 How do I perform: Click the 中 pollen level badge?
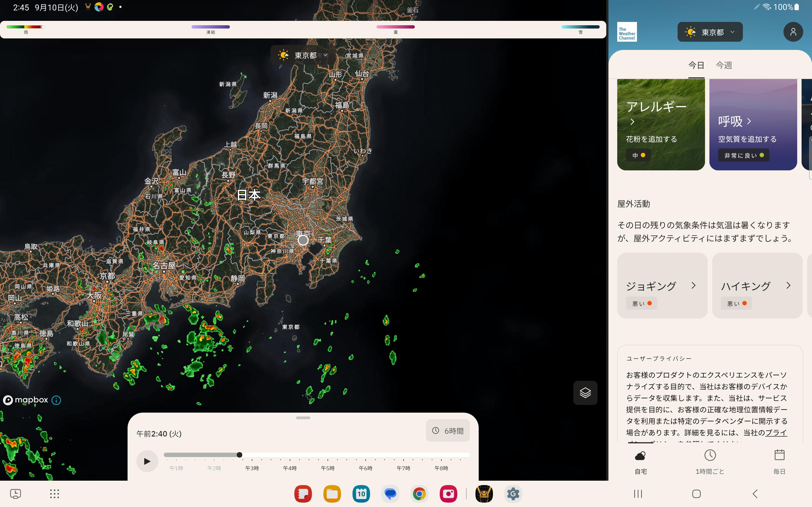point(638,155)
